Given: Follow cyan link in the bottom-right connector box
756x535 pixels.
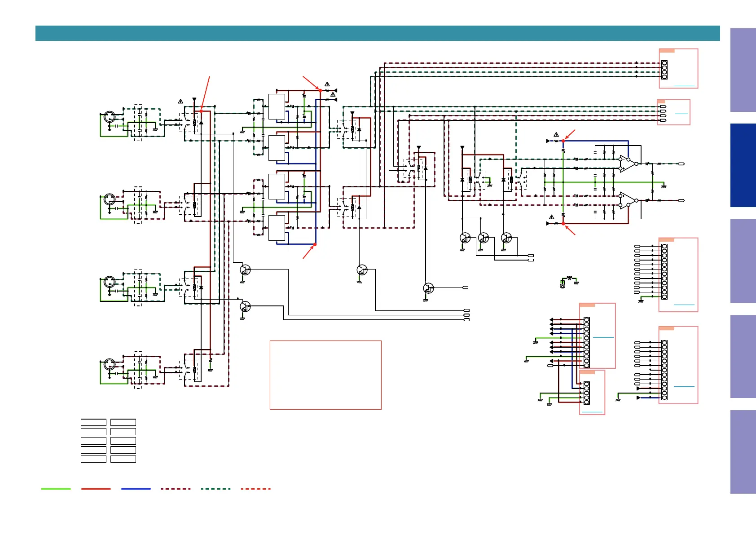Looking at the screenshot, I should [684, 386].
